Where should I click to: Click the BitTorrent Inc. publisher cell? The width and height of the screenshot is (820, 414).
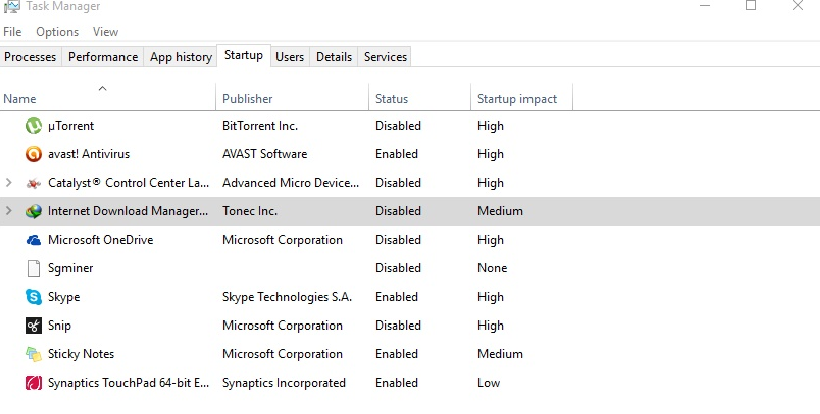(x=260, y=126)
